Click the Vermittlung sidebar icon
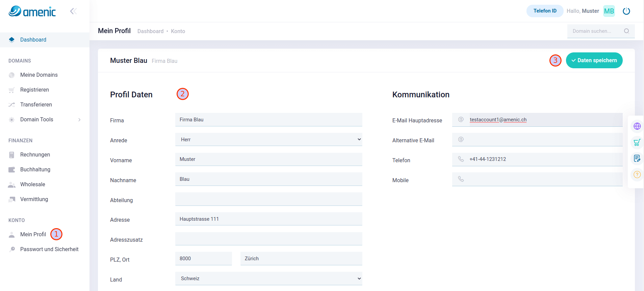Image resolution: width=644 pixels, height=291 pixels. tap(12, 199)
